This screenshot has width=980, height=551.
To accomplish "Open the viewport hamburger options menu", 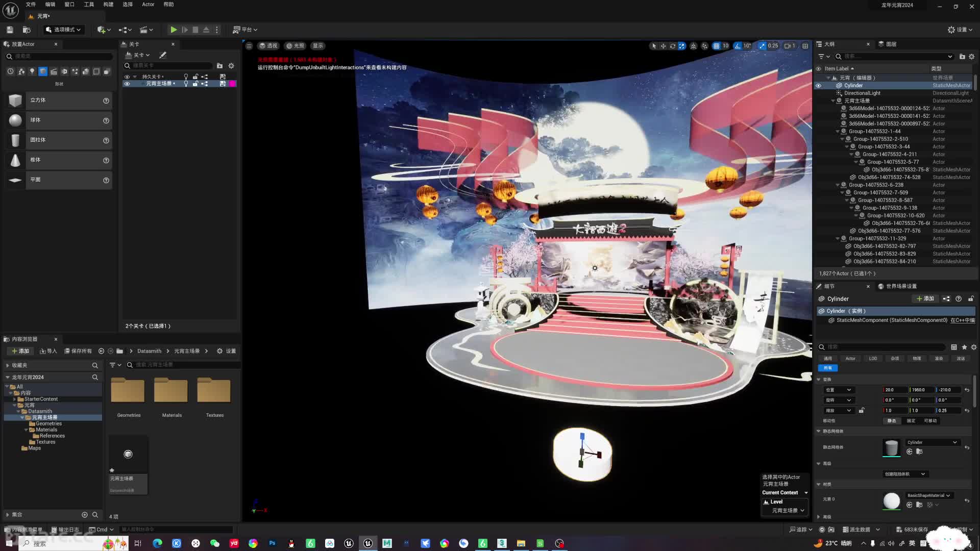I will click(x=249, y=46).
